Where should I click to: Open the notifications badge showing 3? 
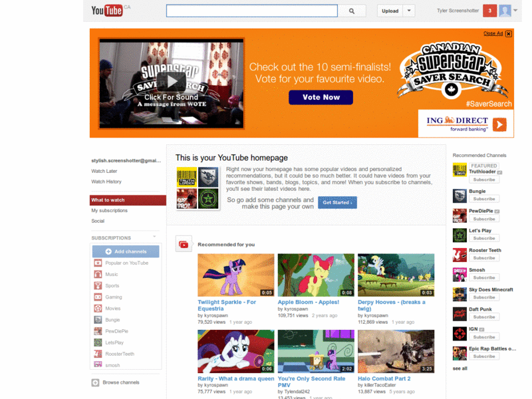pos(489,11)
